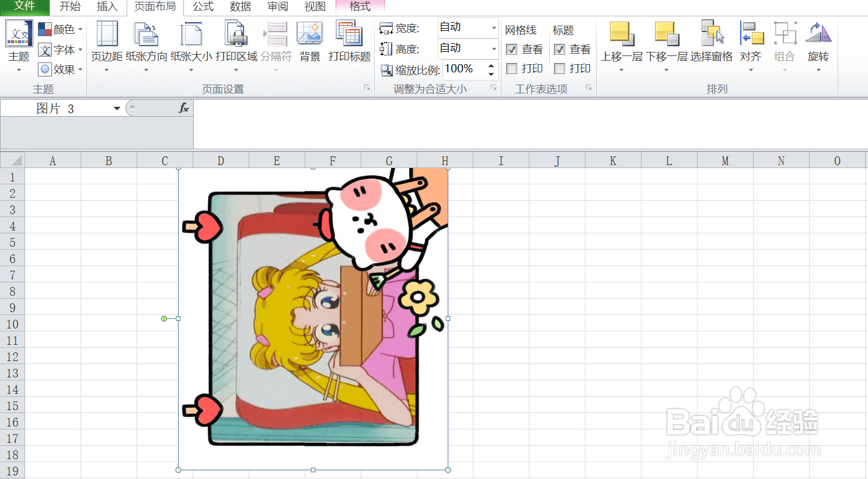
Task: Click the picture's bottom middle resize handle
Action: coord(313,470)
